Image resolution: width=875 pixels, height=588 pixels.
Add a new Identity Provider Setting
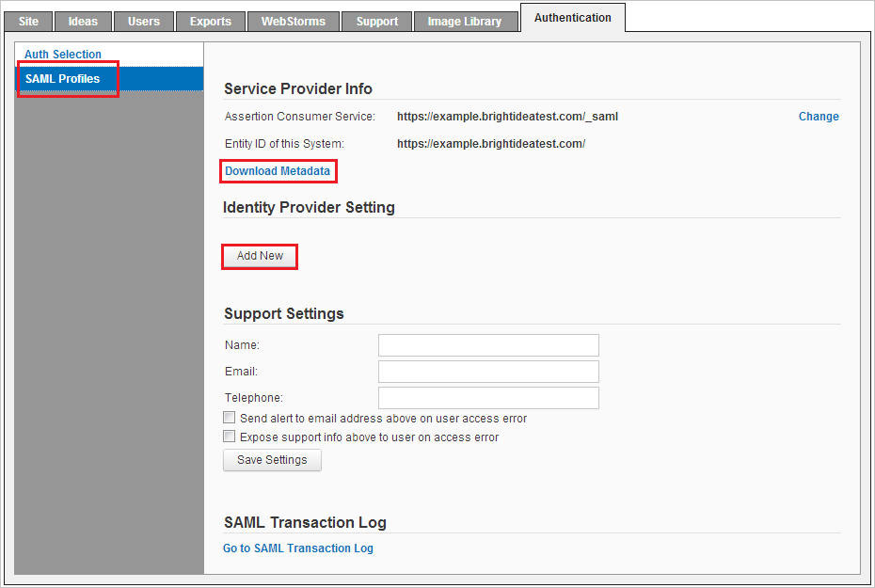(x=259, y=256)
